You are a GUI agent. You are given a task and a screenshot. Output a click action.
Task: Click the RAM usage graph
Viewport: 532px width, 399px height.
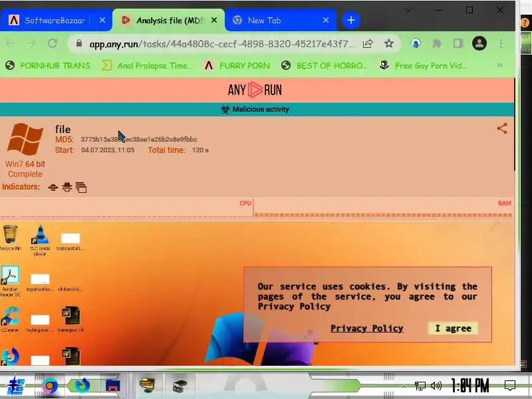click(384, 207)
